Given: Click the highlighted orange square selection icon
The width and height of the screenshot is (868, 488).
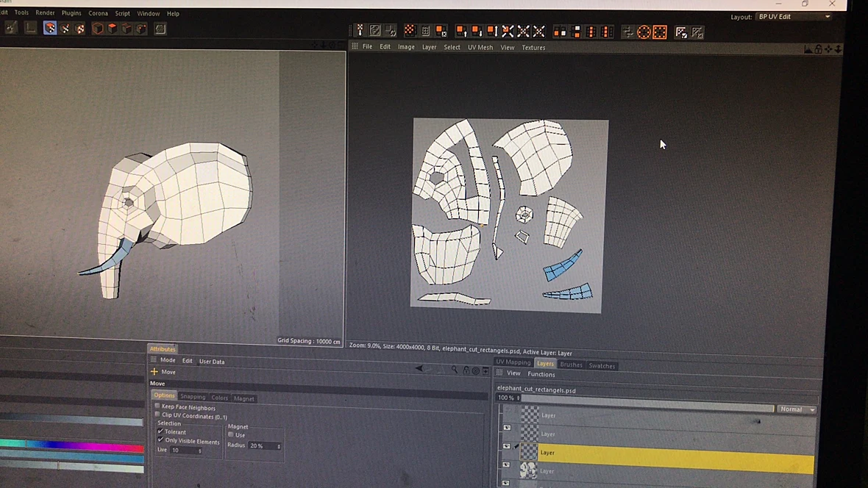Looking at the screenshot, I should click(x=660, y=32).
